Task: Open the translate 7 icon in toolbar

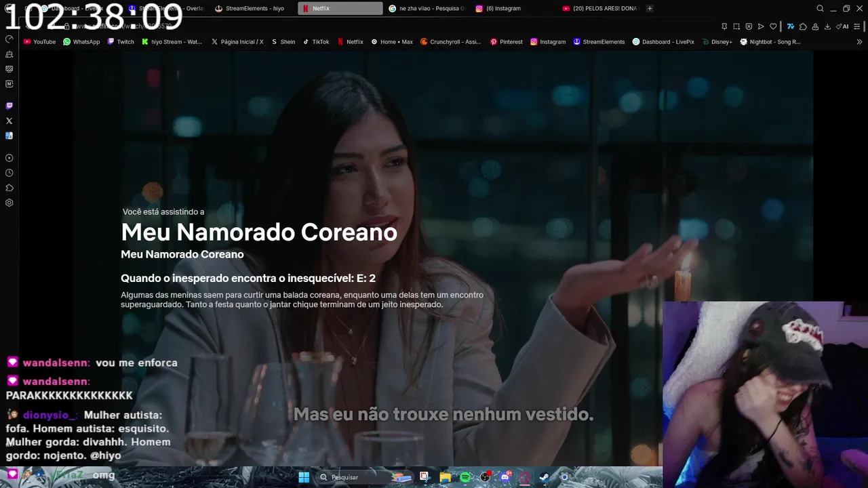Action: coord(790,26)
